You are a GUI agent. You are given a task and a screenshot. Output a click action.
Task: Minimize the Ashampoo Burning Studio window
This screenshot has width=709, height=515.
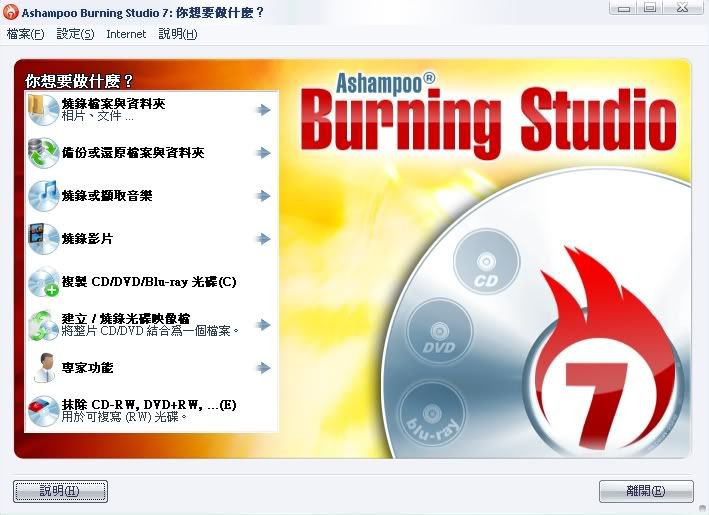click(x=624, y=8)
